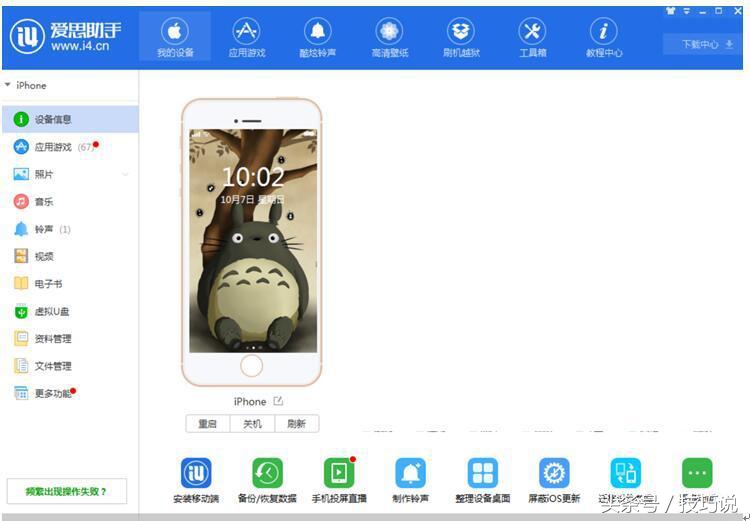This screenshot has height=521, width=750.
Task: Switch to 应用游戏 top tab
Action: tap(246, 37)
